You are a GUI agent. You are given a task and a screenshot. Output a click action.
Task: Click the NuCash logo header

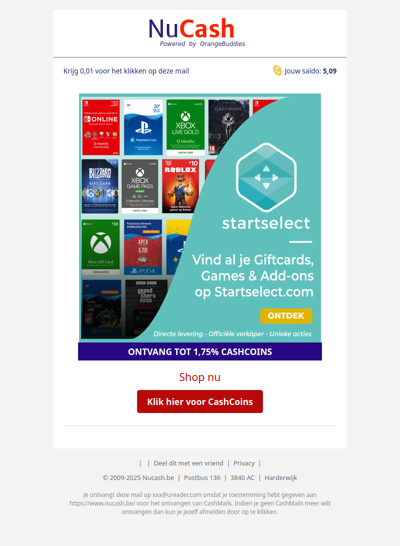197,33
